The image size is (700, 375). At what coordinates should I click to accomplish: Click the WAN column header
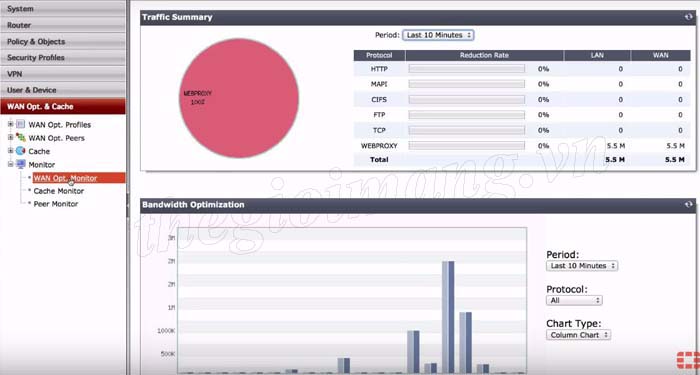tap(661, 55)
